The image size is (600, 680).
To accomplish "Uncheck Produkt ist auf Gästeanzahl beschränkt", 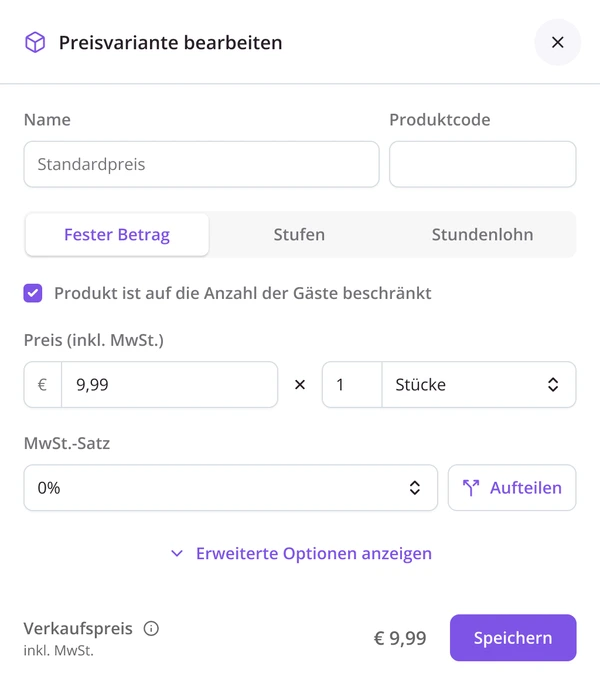I will pos(33,293).
